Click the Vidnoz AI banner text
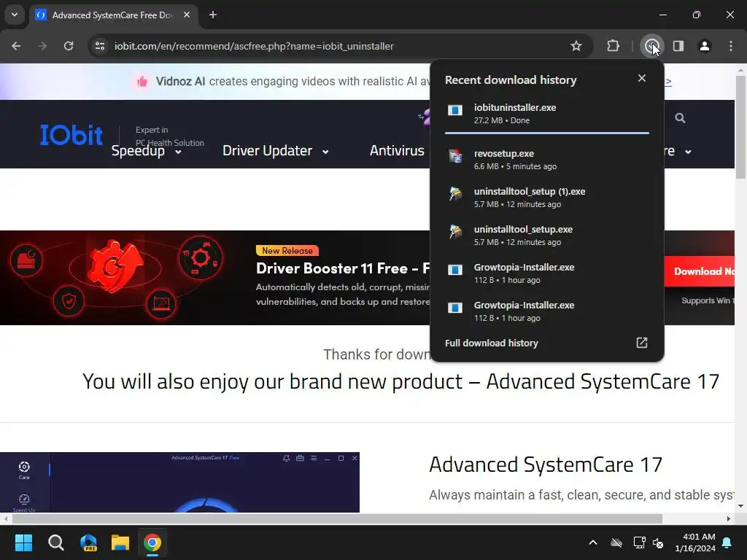The height and width of the screenshot is (560, 747). 294,82
